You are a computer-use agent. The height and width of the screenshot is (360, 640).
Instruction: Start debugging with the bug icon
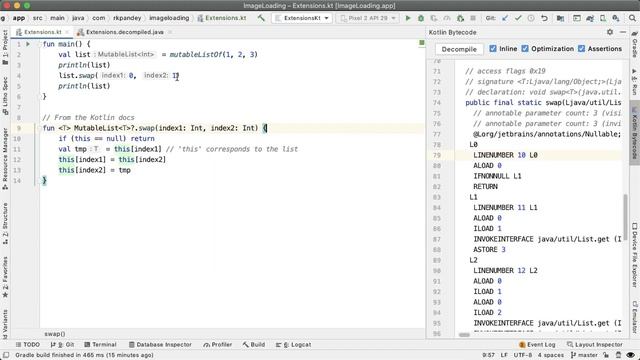[421, 18]
